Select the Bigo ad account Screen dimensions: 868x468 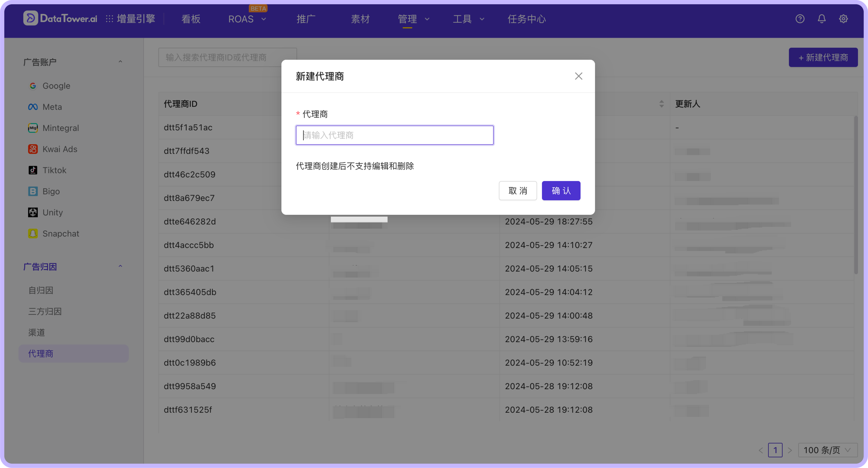[44, 192]
